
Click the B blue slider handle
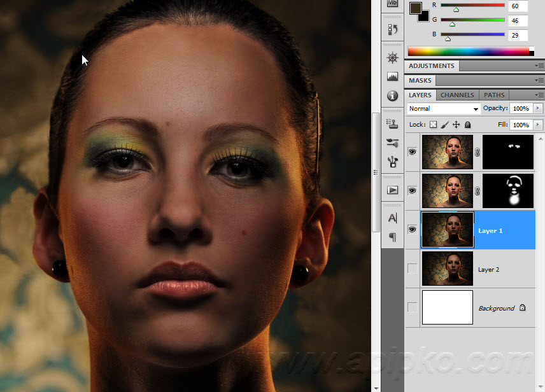point(448,39)
